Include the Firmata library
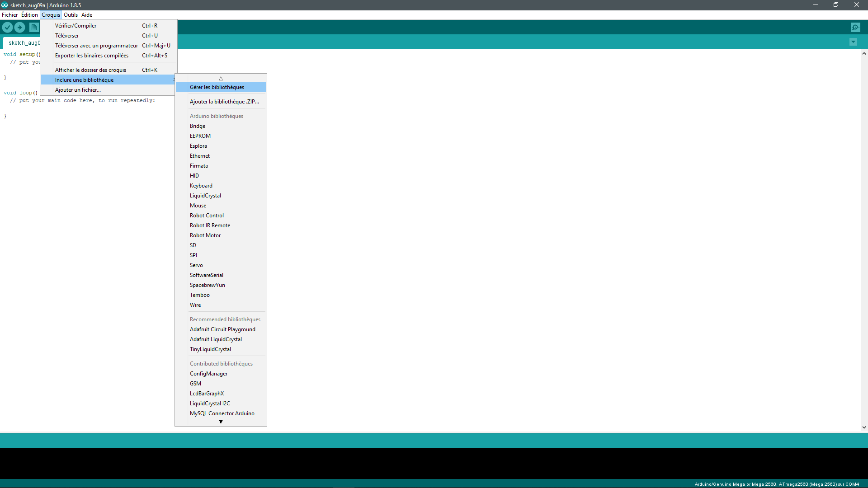This screenshot has height=488, width=868. 221,166
